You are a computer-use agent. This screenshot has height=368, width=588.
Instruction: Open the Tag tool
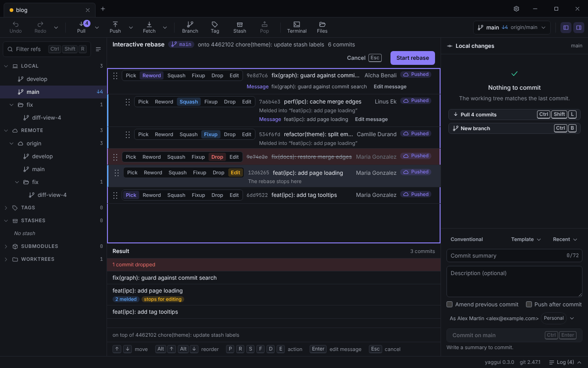click(215, 27)
